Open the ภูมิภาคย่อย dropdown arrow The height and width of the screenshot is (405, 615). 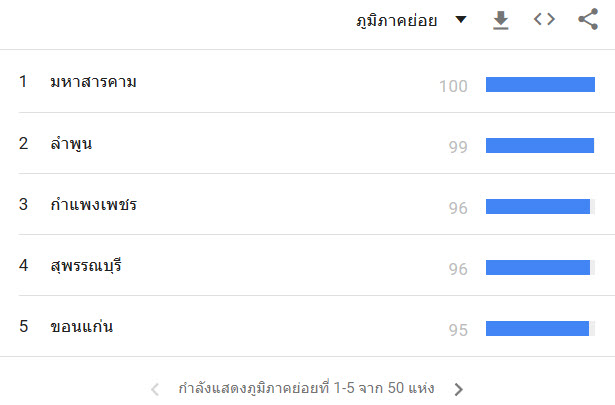461,19
